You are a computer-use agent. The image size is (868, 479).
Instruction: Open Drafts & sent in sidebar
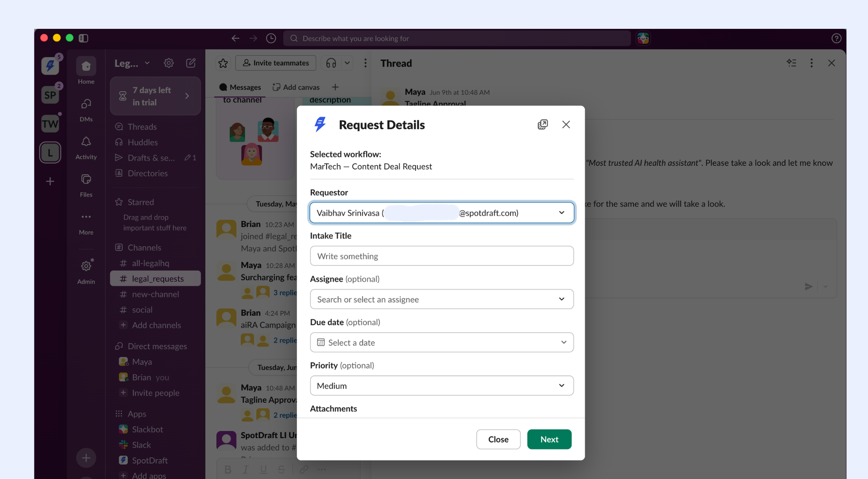coord(155,158)
